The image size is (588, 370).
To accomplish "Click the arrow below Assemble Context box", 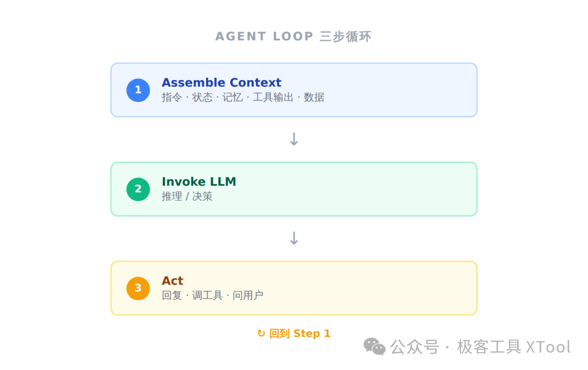I will [x=294, y=139].
